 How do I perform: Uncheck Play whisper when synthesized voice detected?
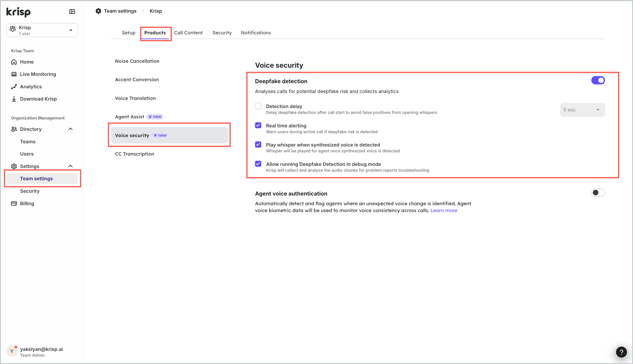(258, 144)
